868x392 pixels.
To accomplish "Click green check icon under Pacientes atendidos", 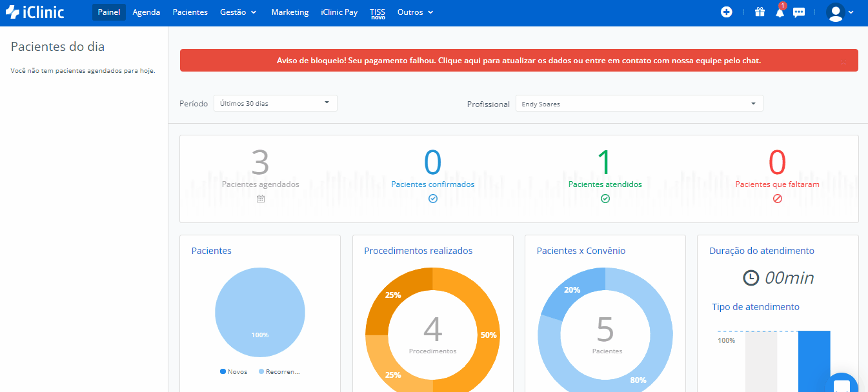I will [x=605, y=199].
